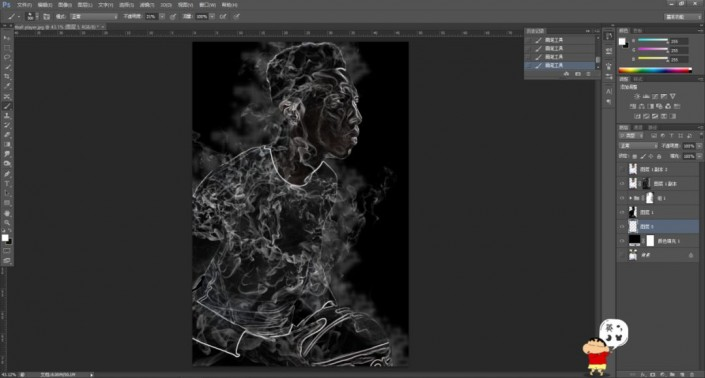
Task: Open brush mode dropdown in options bar
Action: [x=94, y=17]
